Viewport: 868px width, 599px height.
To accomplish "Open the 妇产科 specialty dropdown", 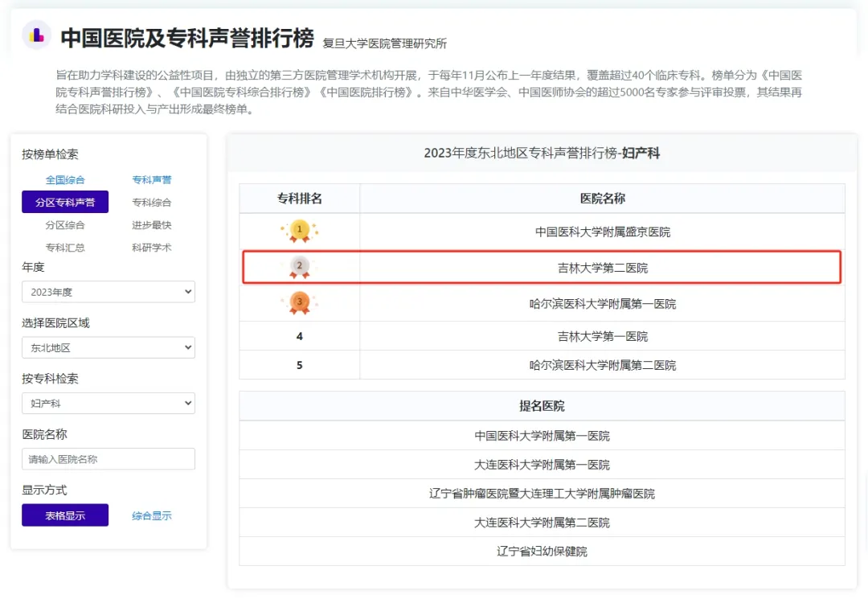I will coord(108,404).
